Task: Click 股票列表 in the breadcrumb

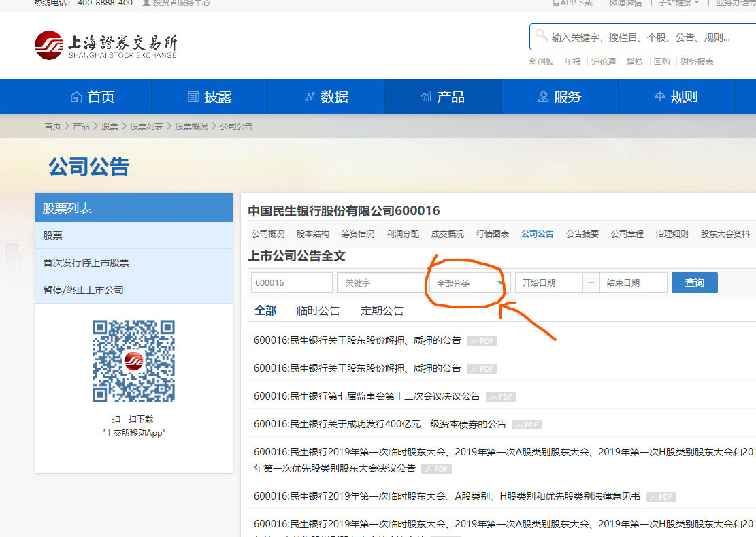Action: coord(146,127)
